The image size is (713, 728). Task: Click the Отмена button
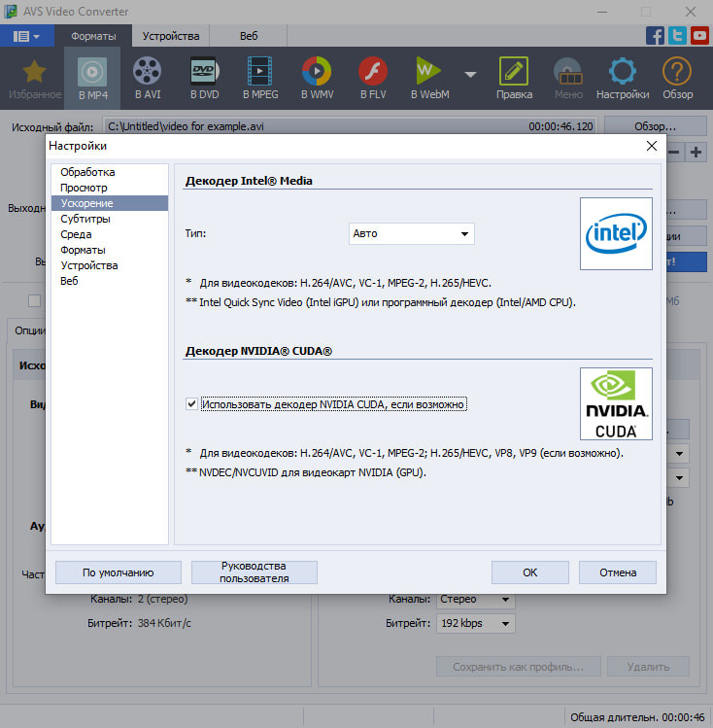click(x=617, y=572)
